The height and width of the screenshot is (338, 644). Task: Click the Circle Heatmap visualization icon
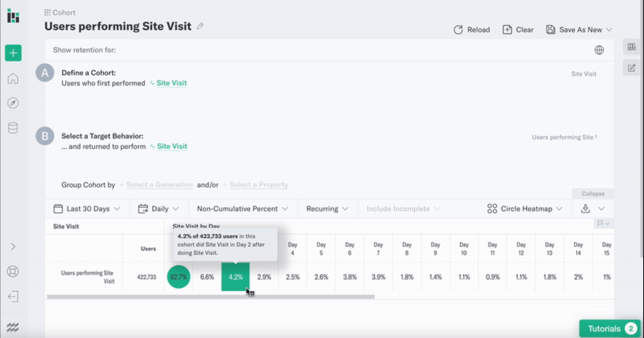click(492, 209)
